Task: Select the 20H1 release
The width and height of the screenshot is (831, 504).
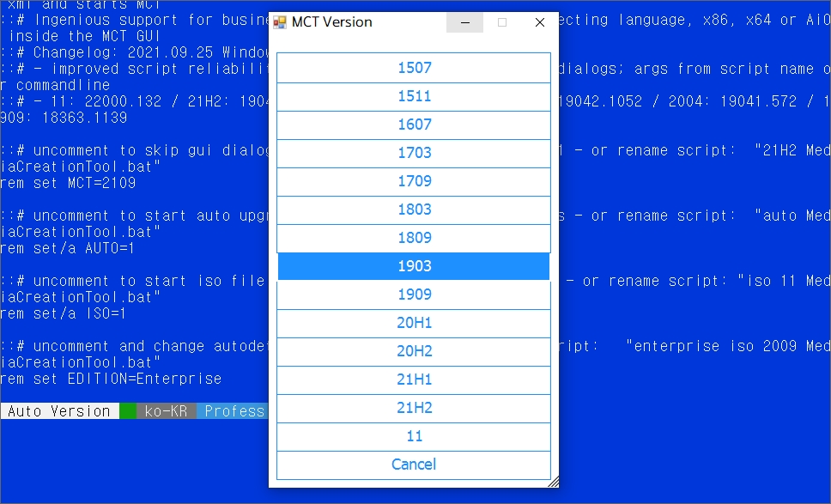Action: pyautogui.click(x=414, y=323)
